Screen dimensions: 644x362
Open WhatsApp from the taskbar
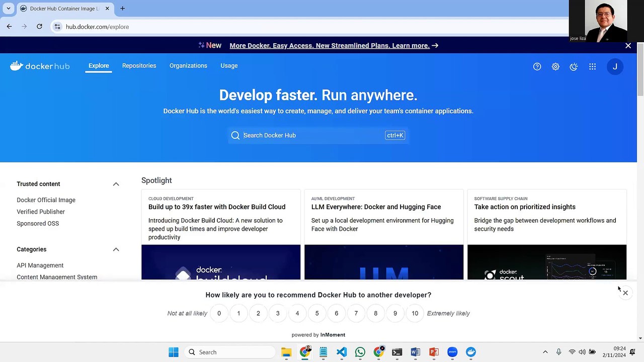coord(360,352)
